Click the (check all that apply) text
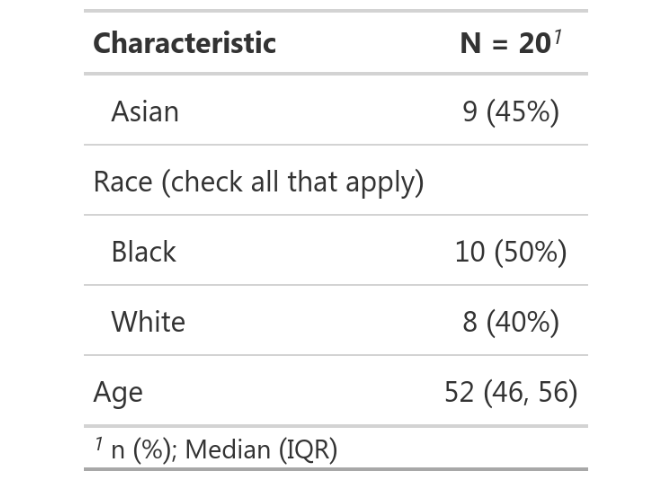 coord(293,182)
